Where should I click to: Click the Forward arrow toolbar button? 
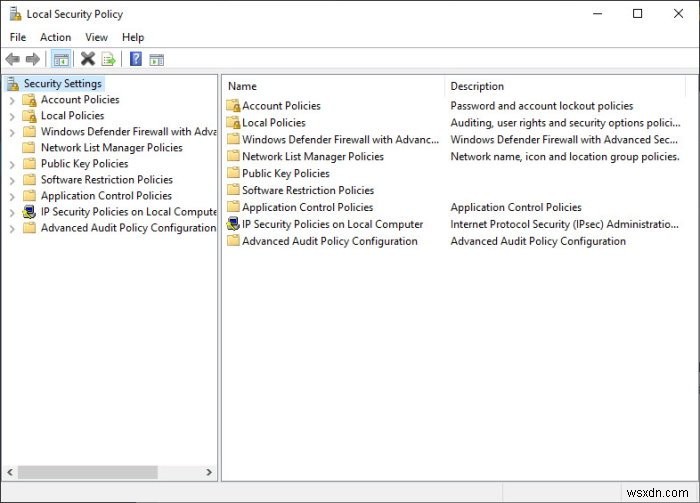tap(32, 60)
